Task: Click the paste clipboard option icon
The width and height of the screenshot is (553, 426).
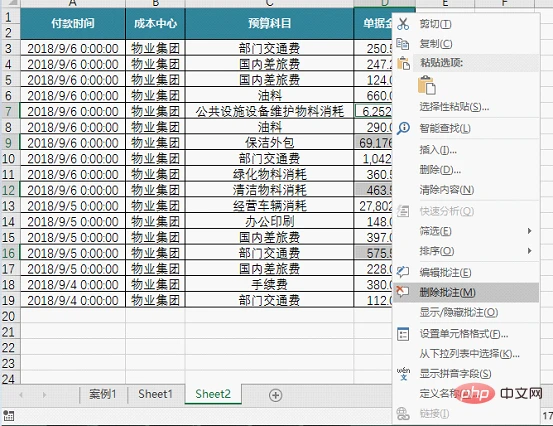Action: click(427, 85)
